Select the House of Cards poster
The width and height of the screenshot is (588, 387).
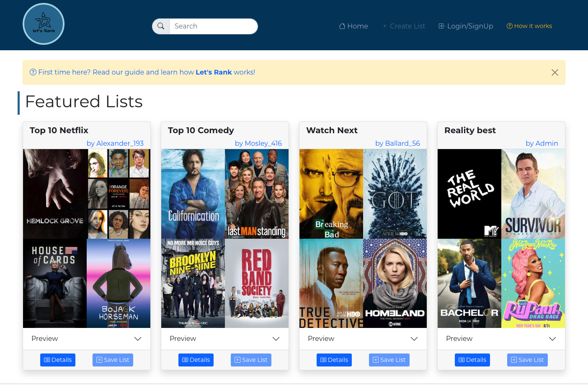point(55,283)
